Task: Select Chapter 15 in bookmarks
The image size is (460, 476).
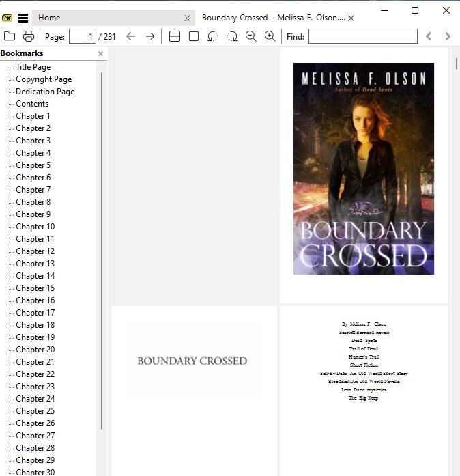Action: click(x=35, y=288)
